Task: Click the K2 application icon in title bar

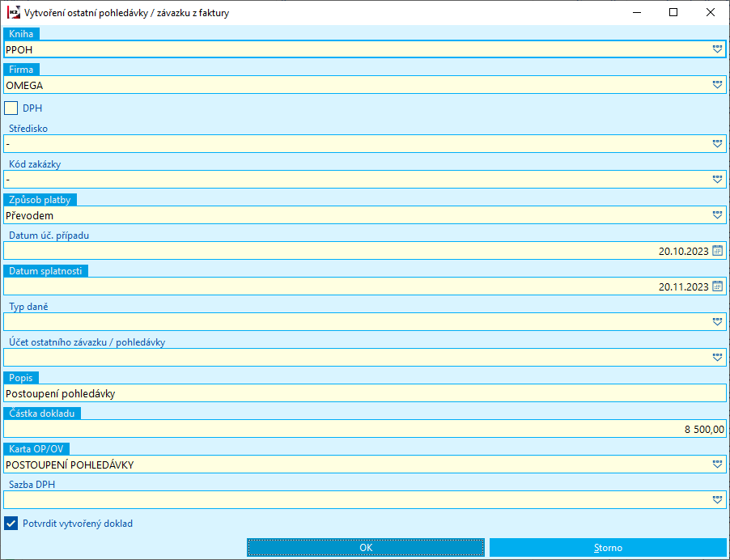Action: (x=14, y=13)
